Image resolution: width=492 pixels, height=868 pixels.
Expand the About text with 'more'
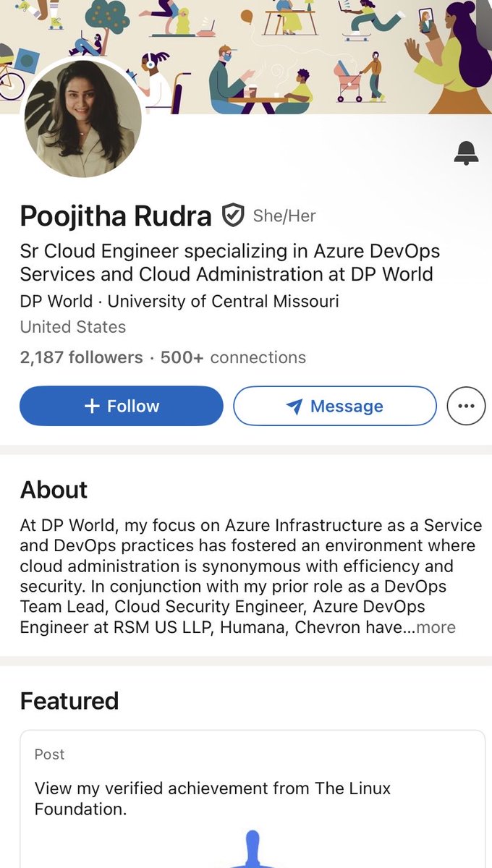(x=436, y=627)
